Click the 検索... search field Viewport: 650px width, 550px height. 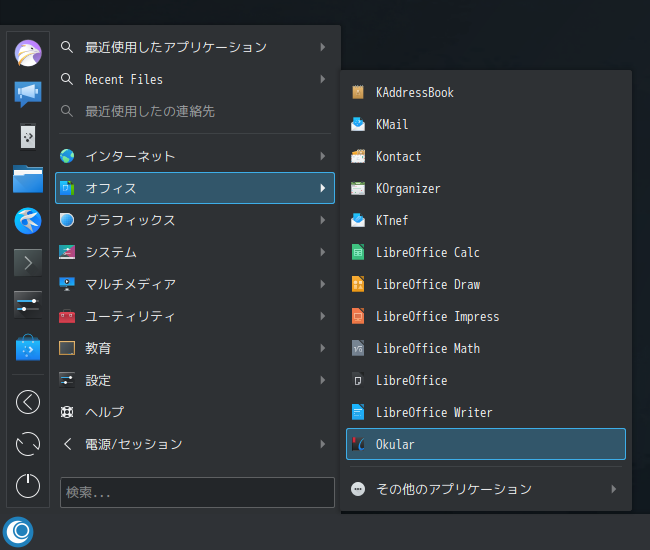[197, 492]
